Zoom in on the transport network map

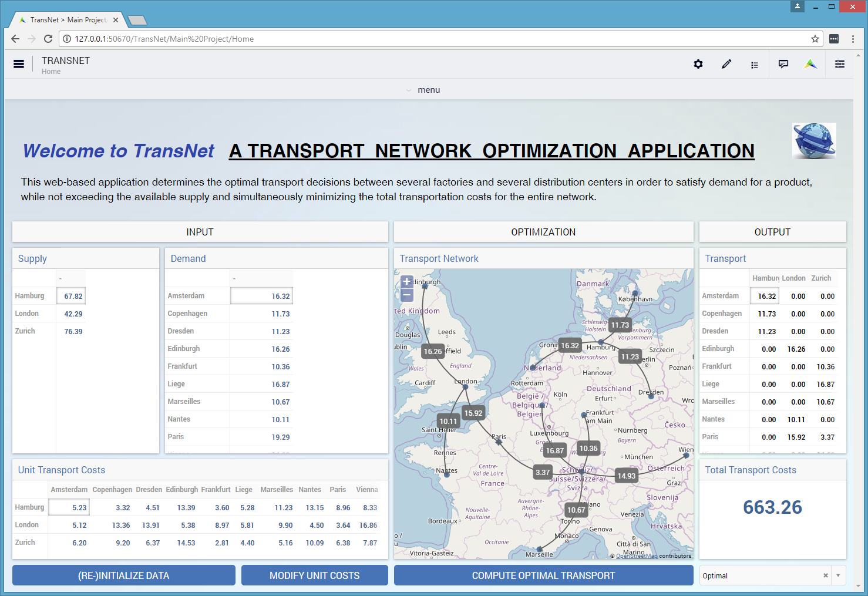[407, 281]
